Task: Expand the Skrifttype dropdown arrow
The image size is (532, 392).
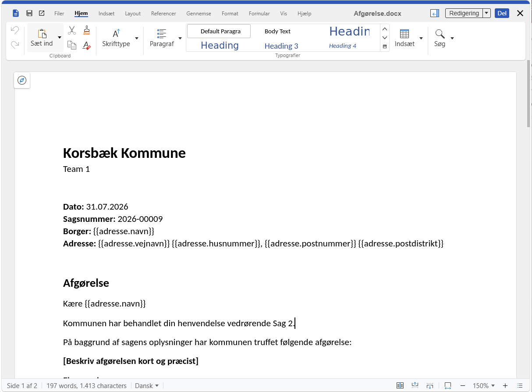Action: point(137,38)
